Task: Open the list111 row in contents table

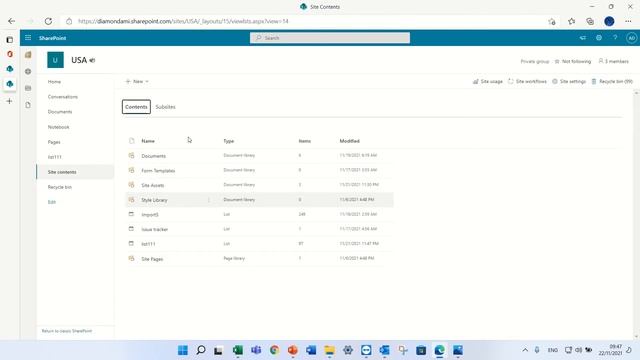Action: [148, 244]
